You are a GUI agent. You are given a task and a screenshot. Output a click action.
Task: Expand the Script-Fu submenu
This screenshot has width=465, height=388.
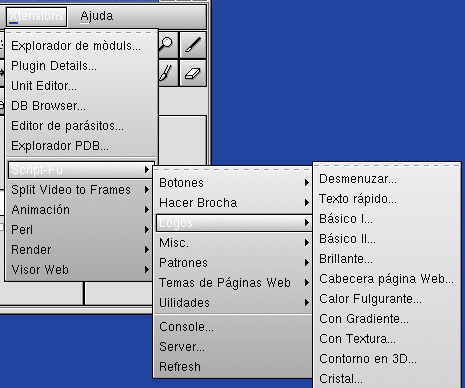[x=81, y=170]
